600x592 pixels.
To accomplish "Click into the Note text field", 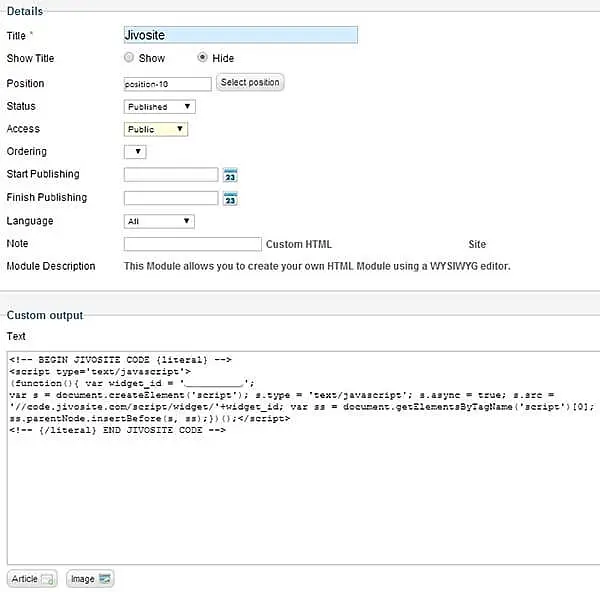I will [x=192, y=244].
